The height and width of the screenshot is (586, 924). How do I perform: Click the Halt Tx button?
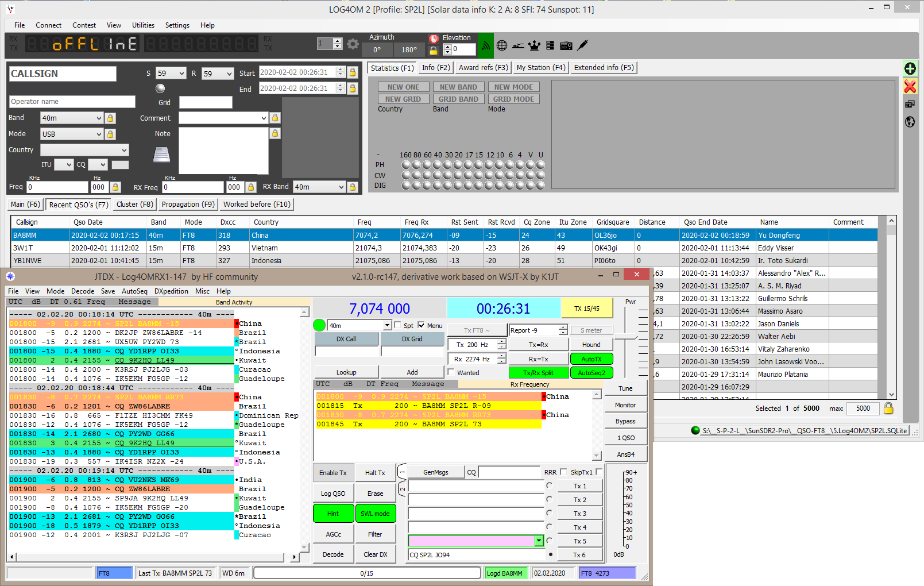pos(375,473)
